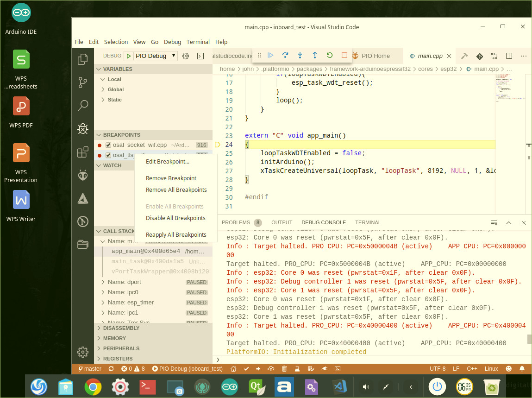Open the Debug Console via toolbar icon

(x=200, y=56)
